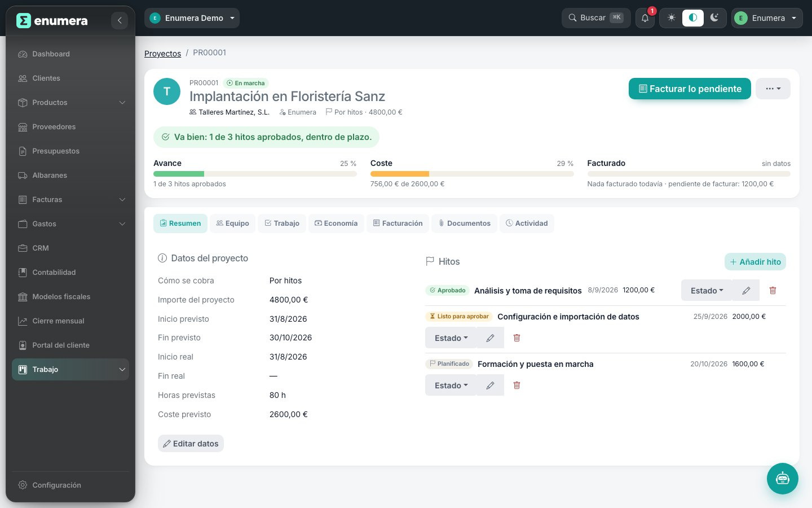
Task: Edit the Análisis y toma de requisitos milestone
Action: point(746,291)
